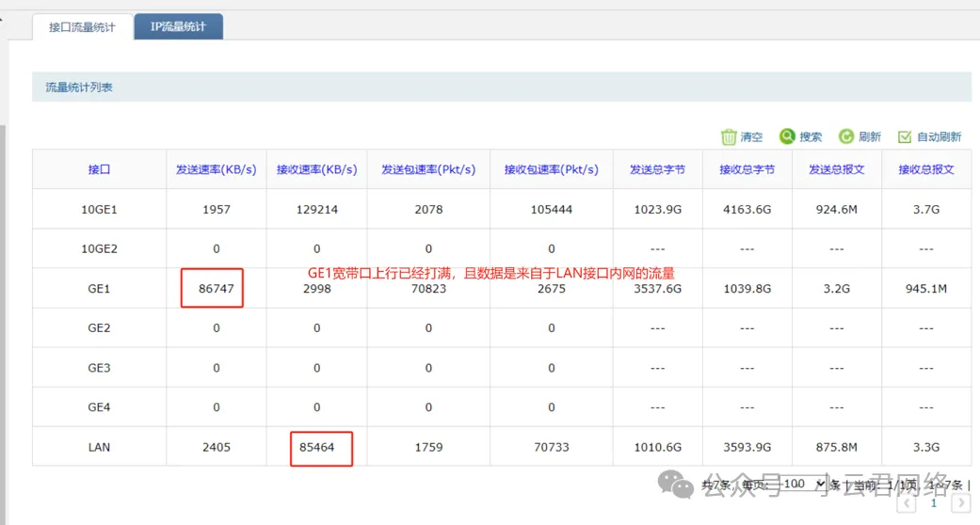Click the 接口 column header
Screen dimensions: 980x525
pos(99,169)
